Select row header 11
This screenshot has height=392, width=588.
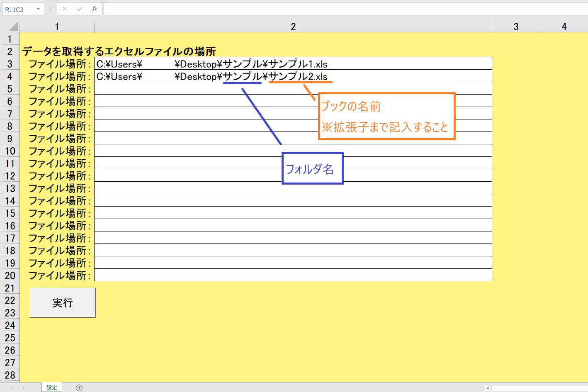click(x=10, y=163)
